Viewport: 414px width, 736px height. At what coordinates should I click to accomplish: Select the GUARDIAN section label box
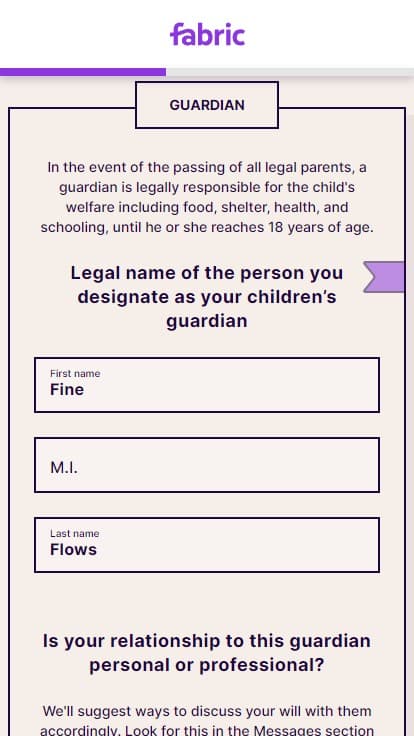pyautogui.click(x=207, y=105)
